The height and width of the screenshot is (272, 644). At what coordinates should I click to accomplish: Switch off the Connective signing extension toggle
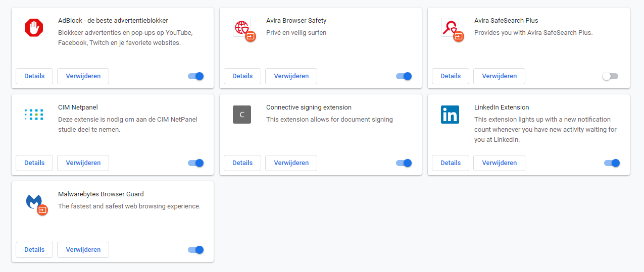tap(404, 163)
